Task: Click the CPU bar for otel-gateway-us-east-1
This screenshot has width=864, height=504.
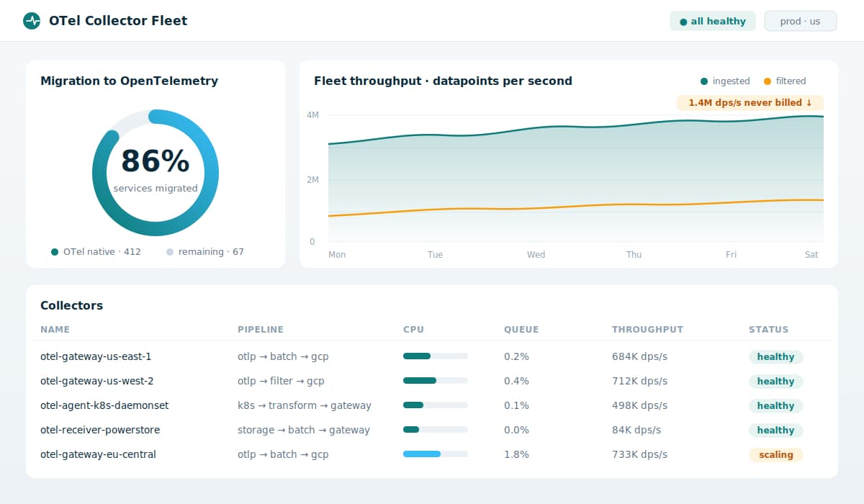Action: pyautogui.click(x=436, y=356)
